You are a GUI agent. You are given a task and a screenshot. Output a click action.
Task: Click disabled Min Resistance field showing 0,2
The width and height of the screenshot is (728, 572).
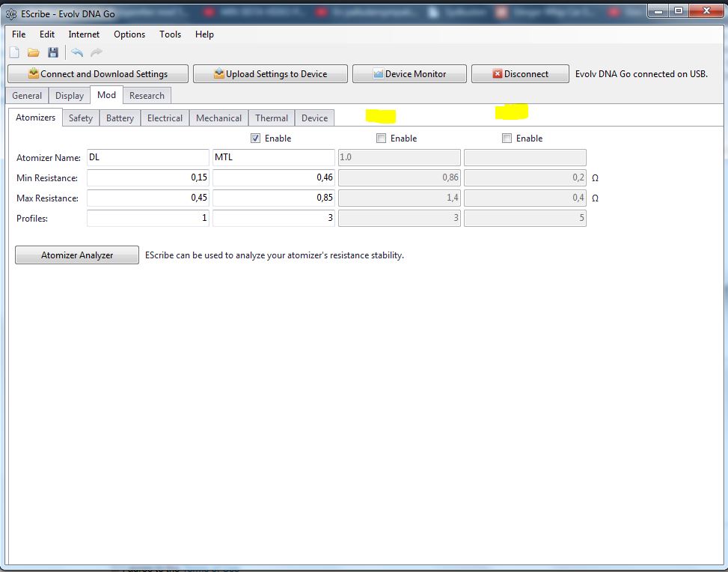(525, 177)
